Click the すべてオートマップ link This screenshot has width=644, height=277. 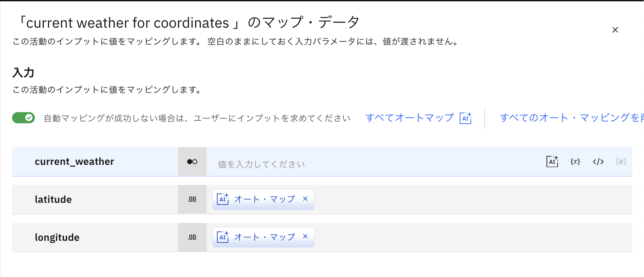pos(410,118)
